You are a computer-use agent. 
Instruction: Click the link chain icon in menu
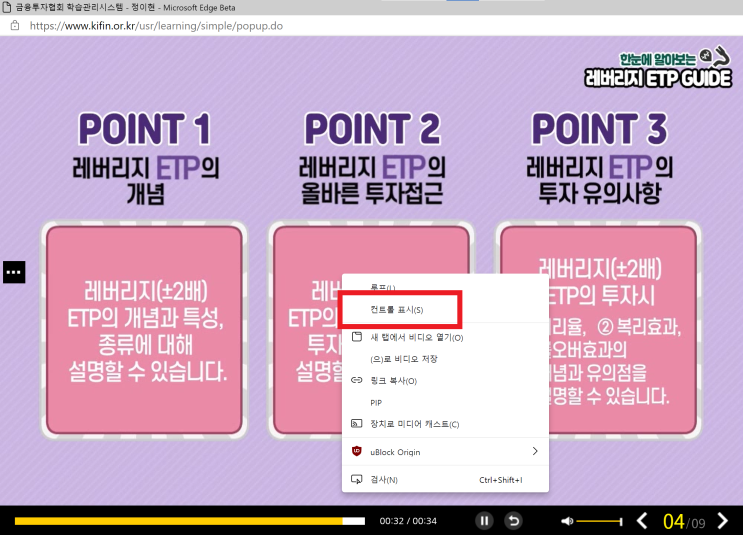(x=356, y=380)
